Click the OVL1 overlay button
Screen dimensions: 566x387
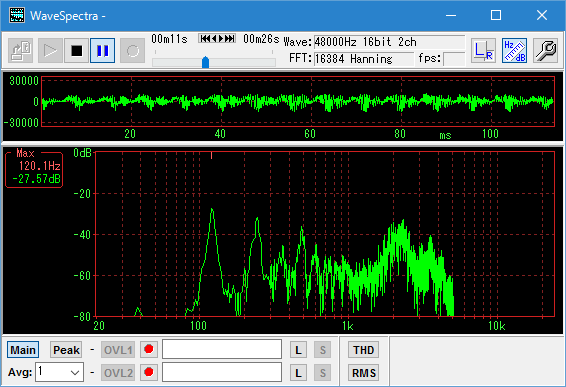point(118,350)
